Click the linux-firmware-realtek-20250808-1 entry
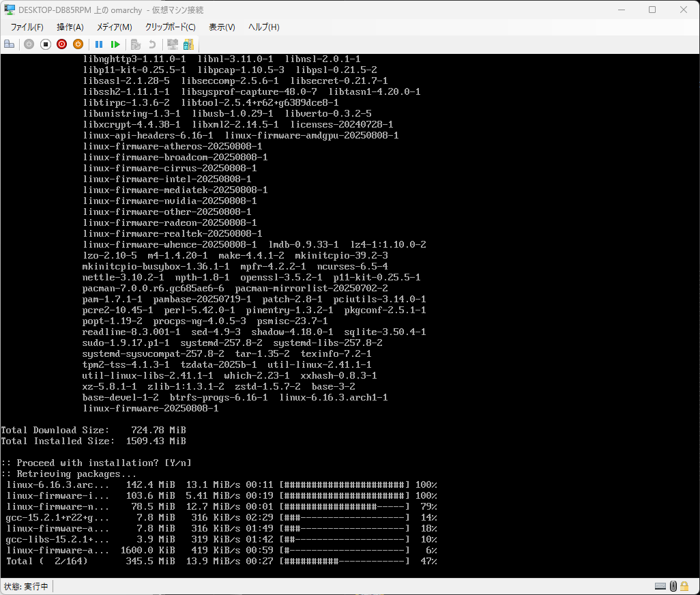 [x=173, y=234]
